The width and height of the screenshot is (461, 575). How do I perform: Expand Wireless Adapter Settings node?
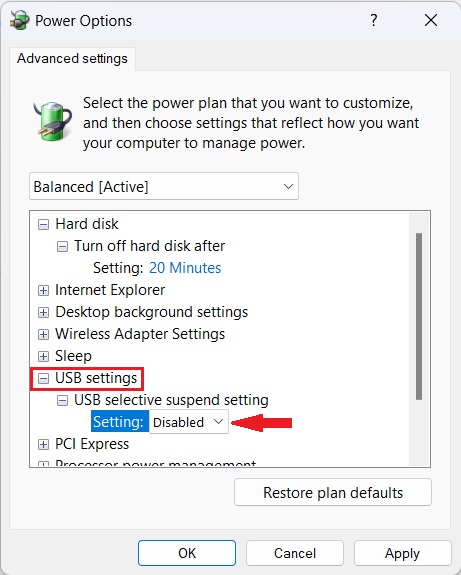(43, 334)
